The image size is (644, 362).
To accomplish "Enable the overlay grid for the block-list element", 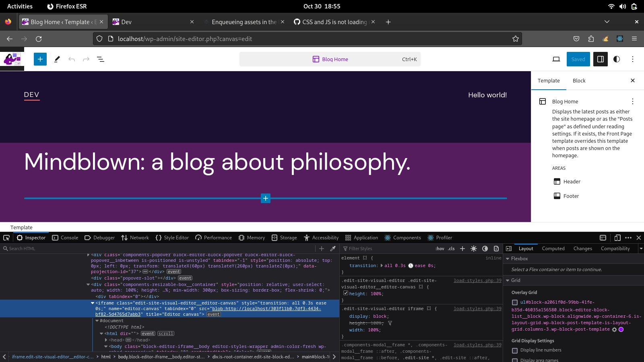I will click(x=515, y=302).
